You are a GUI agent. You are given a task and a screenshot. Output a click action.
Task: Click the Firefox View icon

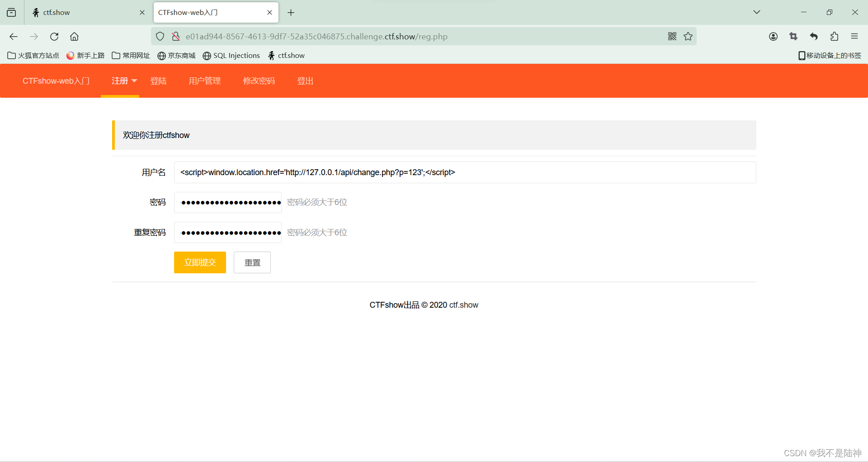coord(11,13)
